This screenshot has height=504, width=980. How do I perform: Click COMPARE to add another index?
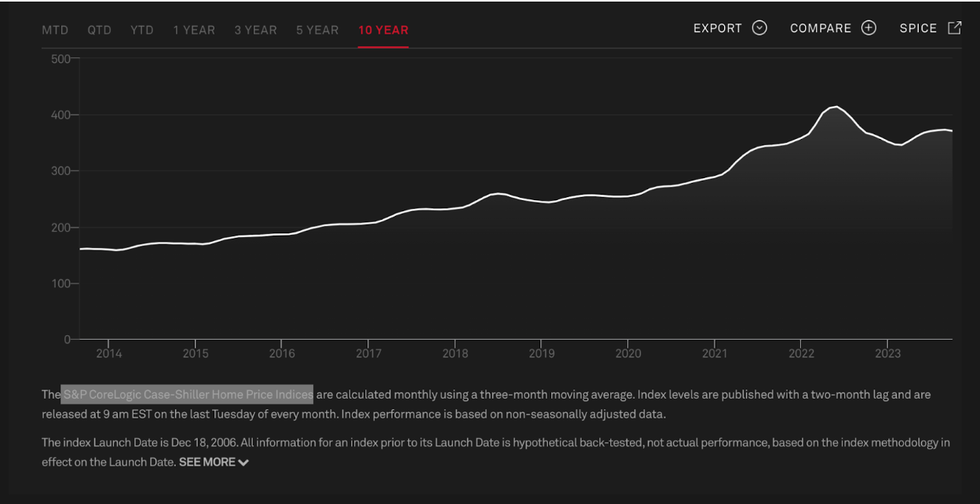pyautogui.click(x=821, y=27)
